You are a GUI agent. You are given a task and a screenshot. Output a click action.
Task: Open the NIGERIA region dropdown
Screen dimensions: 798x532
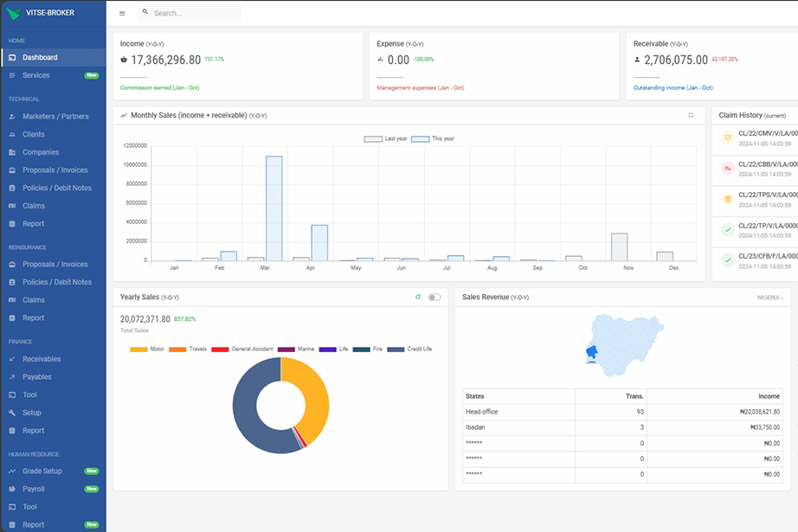point(769,298)
